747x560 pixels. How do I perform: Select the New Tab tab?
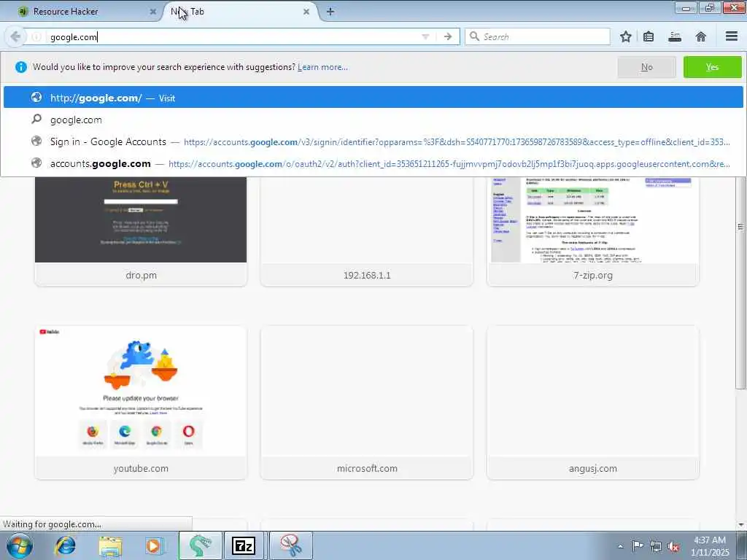point(239,12)
